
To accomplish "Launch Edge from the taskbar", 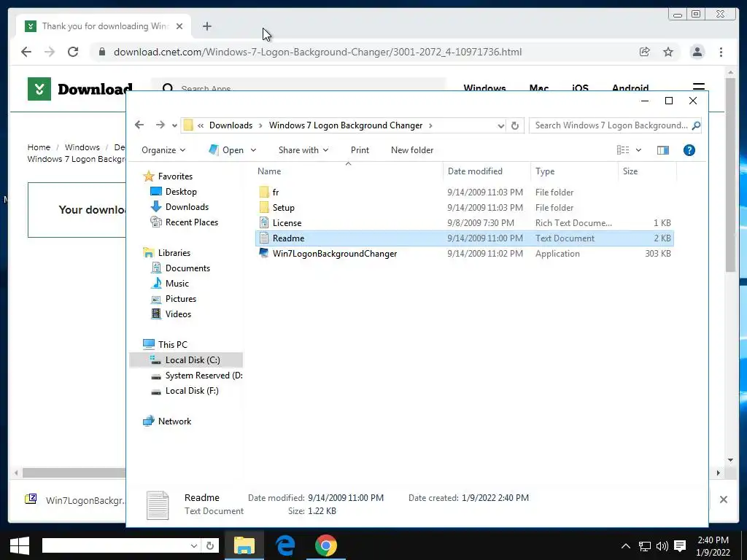I will [285, 545].
